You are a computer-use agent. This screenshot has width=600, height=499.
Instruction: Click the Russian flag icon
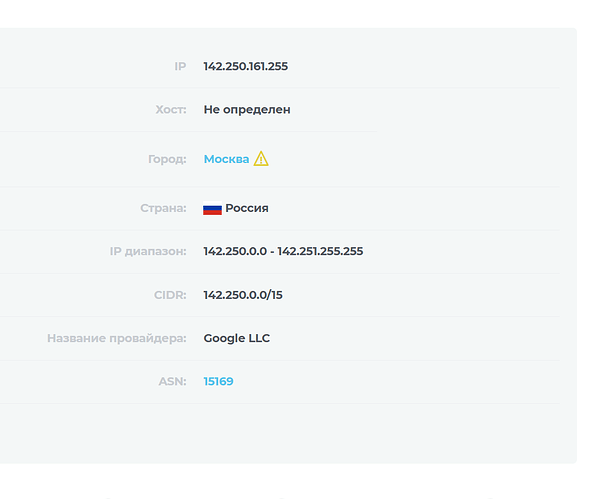pyautogui.click(x=212, y=208)
